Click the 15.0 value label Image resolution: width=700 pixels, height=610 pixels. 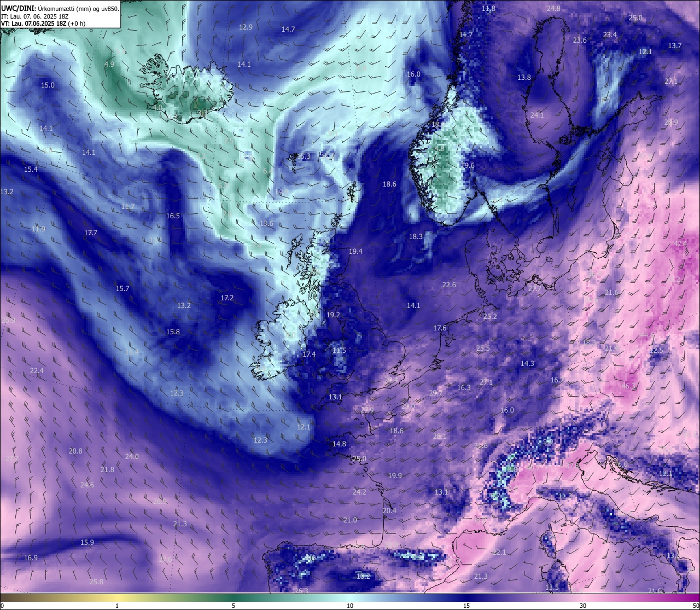(48, 85)
